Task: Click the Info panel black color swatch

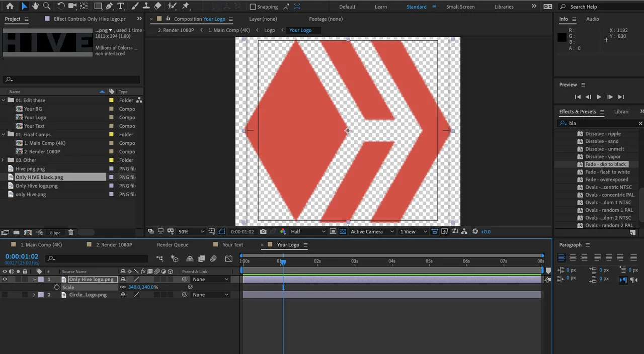Action: tap(562, 37)
